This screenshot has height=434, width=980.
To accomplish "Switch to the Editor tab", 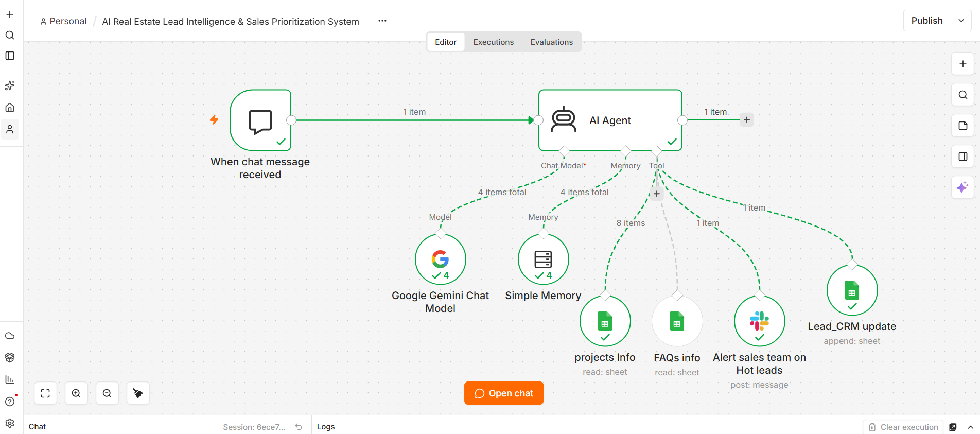I will 446,42.
